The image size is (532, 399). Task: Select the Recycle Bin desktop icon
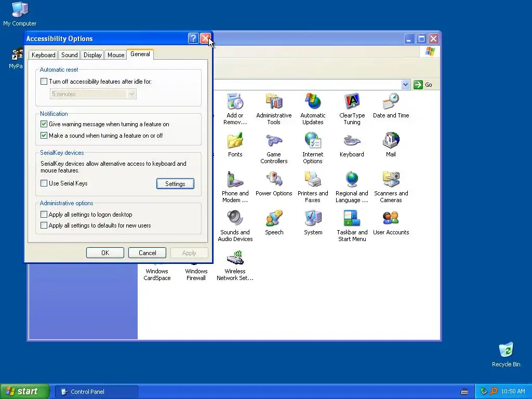pos(506,355)
